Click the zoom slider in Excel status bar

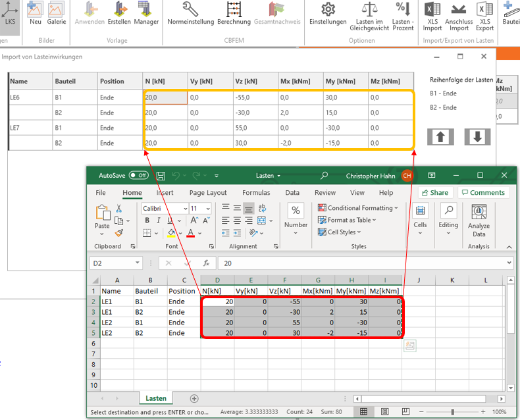[452, 412]
